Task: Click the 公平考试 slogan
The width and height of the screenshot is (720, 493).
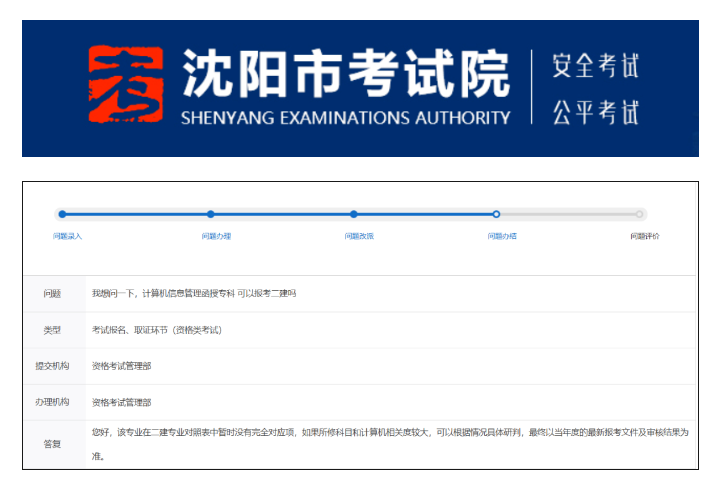Action: pyautogui.click(x=596, y=112)
